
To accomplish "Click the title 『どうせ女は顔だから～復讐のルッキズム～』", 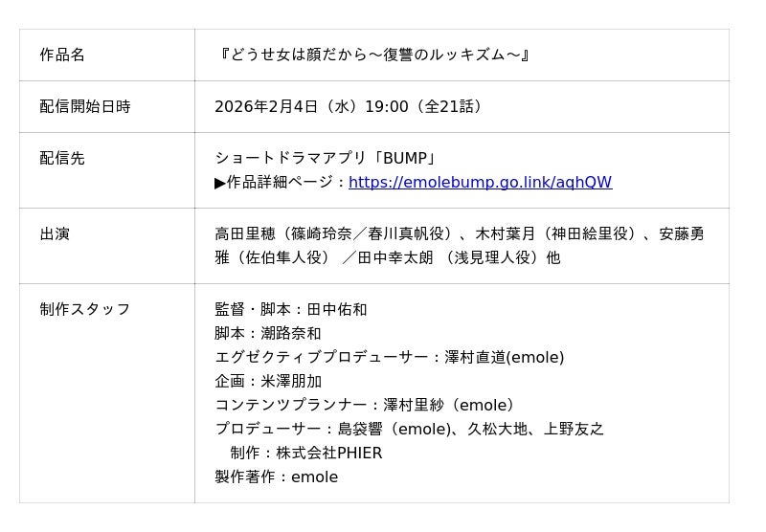I will pyautogui.click(x=372, y=55).
